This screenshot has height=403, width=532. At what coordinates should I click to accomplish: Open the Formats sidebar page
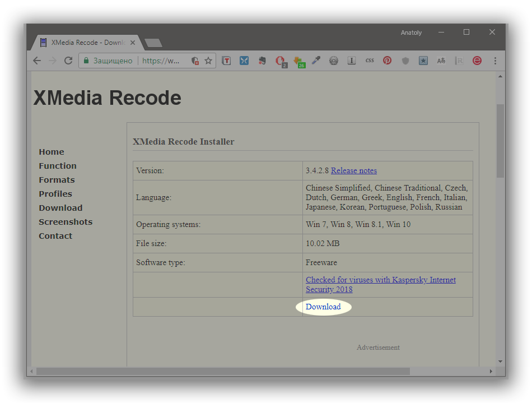coord(57,180)
